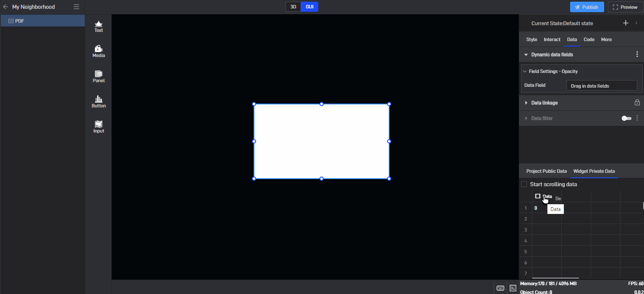Select row number 5 in the data table
Image resolution: width=644 pixels, height=294 pixels.
click(526, 252)
